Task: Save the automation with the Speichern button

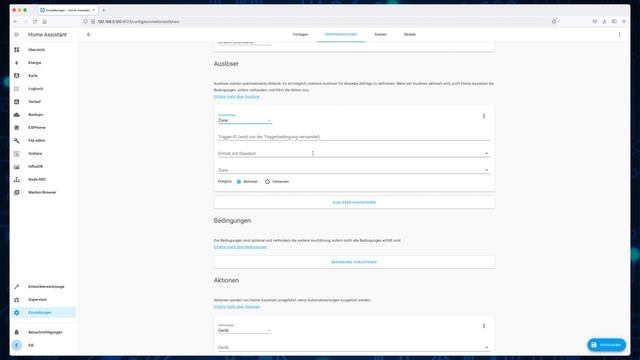Action: pos(607,345)
